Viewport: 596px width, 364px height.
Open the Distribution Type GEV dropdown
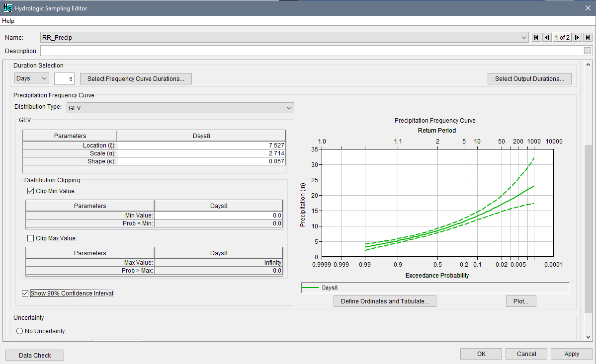pos(290,108)
